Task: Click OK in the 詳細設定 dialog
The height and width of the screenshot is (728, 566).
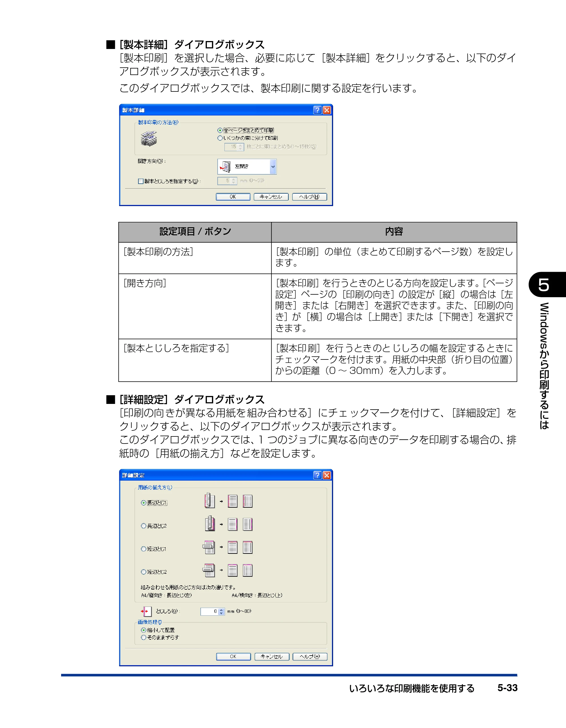Action: (x=233, y=657)
